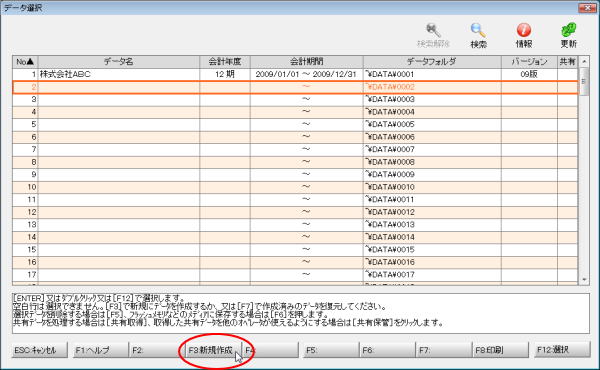Click the F6: button

[388, 350]
